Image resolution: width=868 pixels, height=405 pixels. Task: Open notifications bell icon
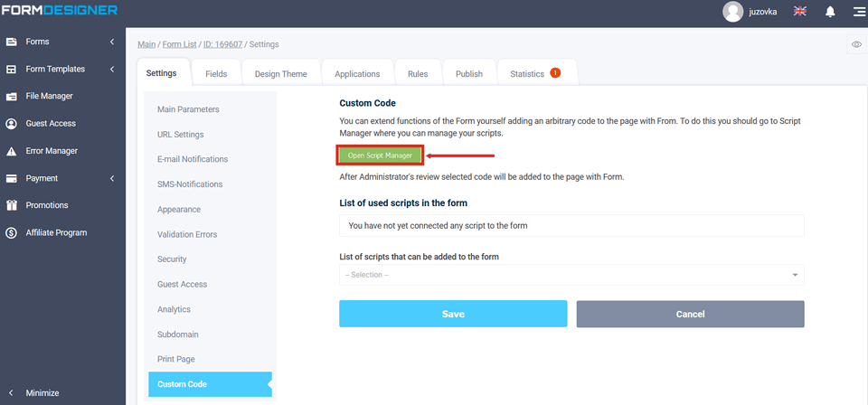point(830,12)
